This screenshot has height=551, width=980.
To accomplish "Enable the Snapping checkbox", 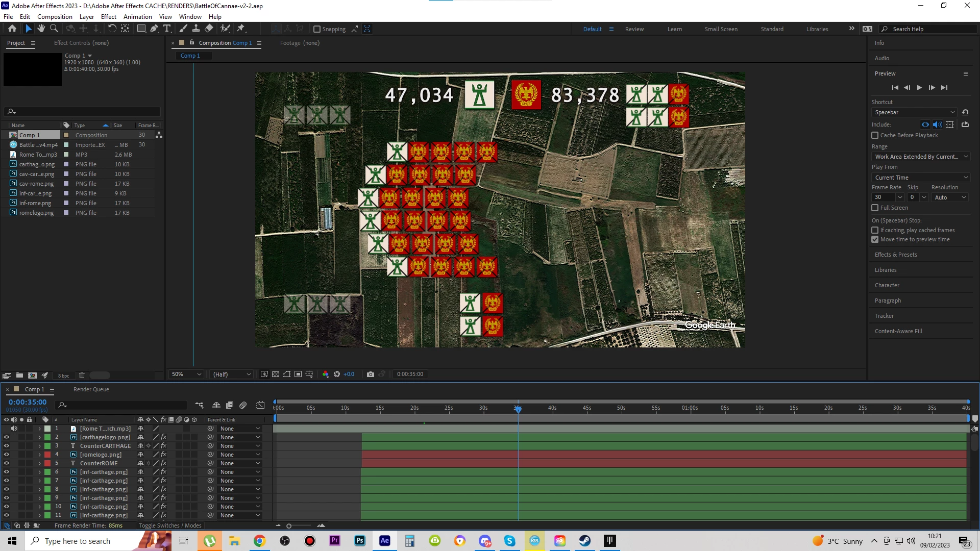I will tap(317, 29).
